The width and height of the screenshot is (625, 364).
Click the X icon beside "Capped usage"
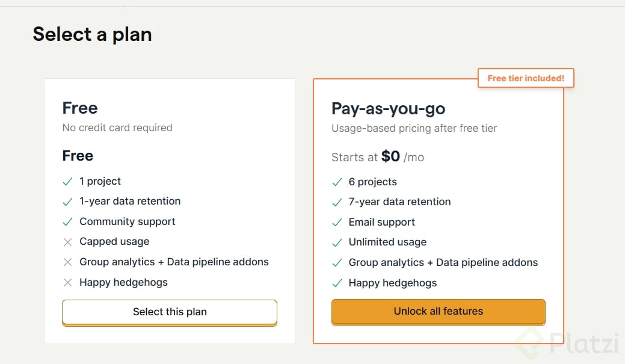click(67, 242)
